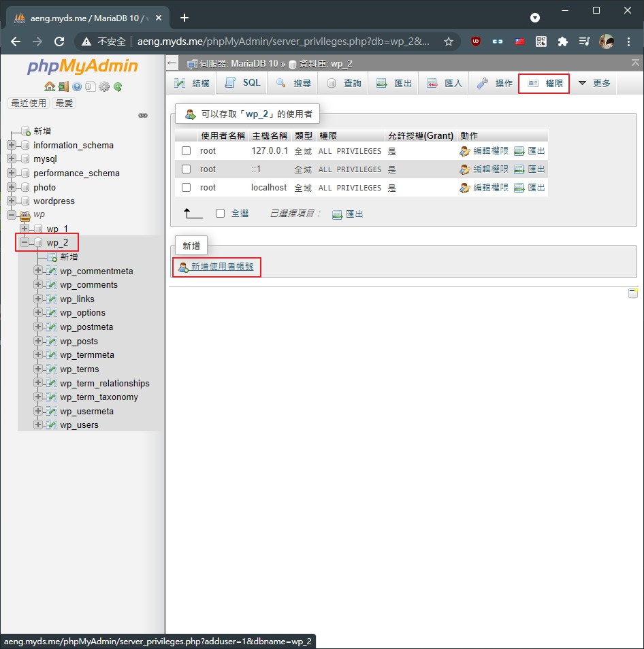Viewport: 644px width, 649px height.
Task: Click 匯出 for selected items
Action: coord(354,214)
